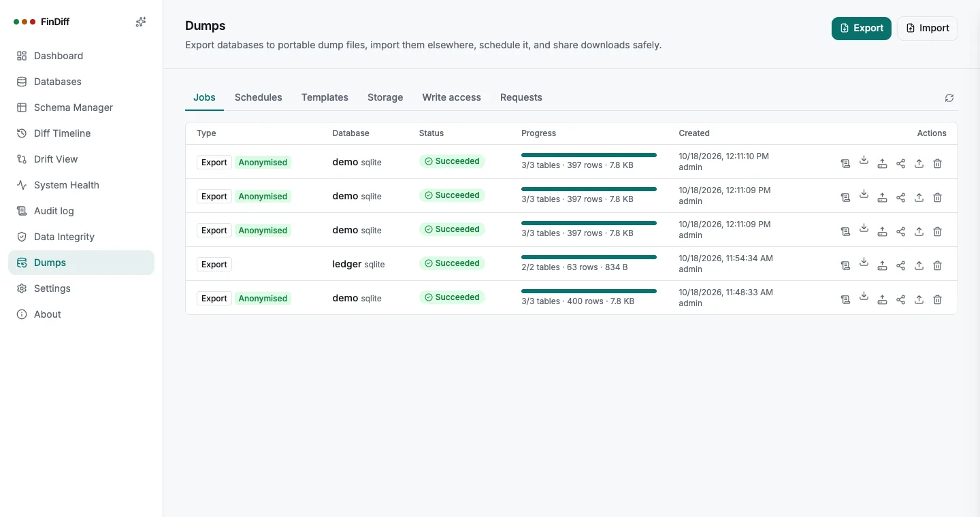Viewport: 980px width, 517px height.
Task: Click the Import button
Action: click(927, 28)
